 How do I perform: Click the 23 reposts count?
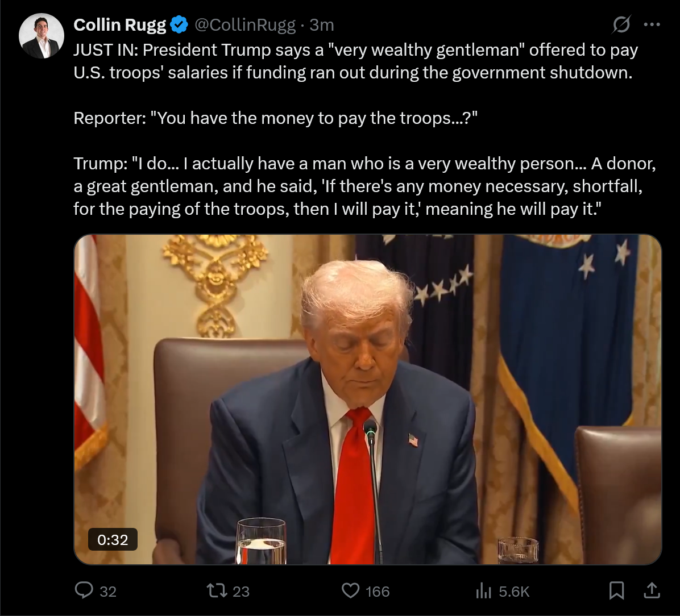pyautogui.click(x=241, y=592)
